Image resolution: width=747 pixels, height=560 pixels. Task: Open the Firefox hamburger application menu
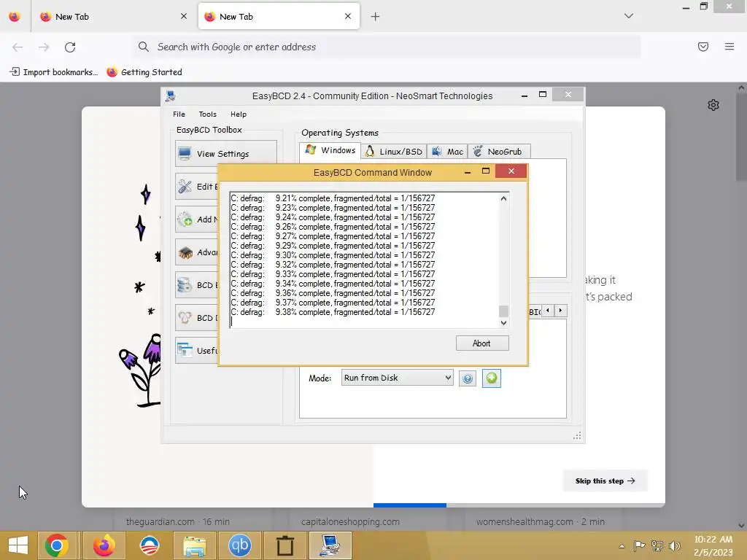[x=729, y=47]
